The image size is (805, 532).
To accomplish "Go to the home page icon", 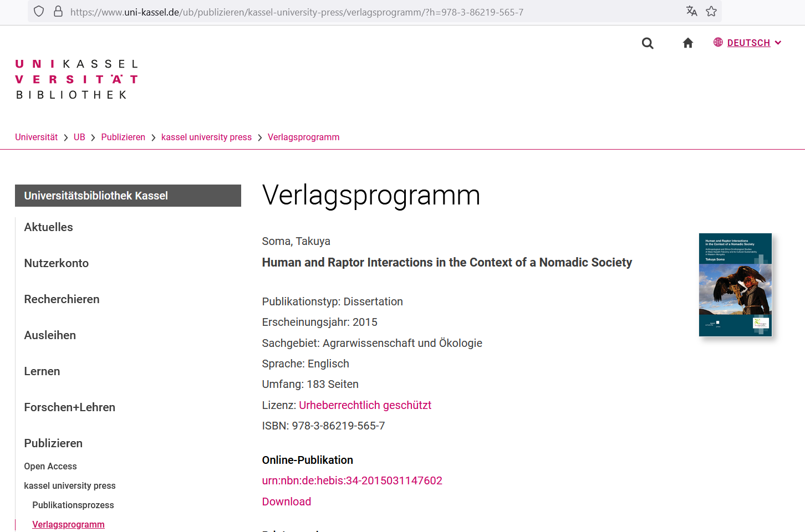I will coord(687,43).
